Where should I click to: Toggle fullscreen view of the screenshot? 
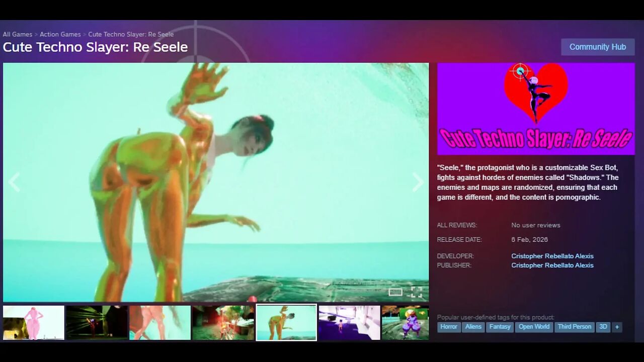417,292
